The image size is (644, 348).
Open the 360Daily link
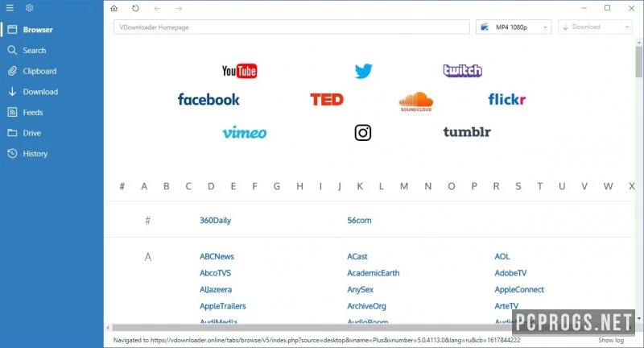click(x=215, y=220)
